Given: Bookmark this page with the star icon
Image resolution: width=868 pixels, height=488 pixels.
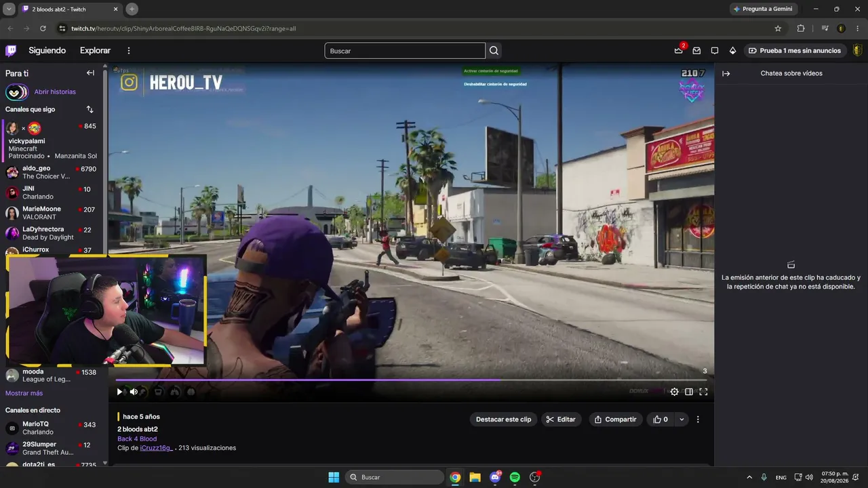Looking at the screenshot, I should (778, 28).
